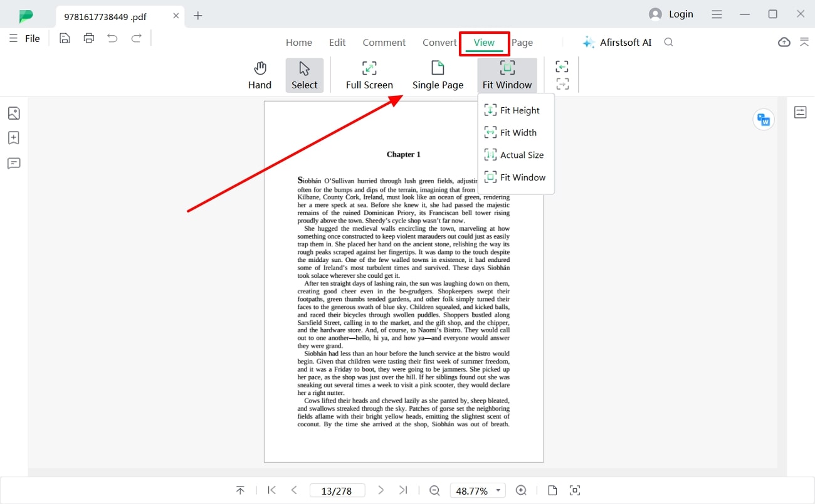
Task: Open the Fit Window dropdown button
Action: [507, 76]
